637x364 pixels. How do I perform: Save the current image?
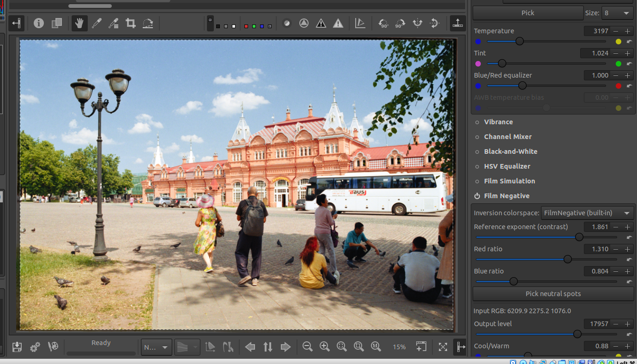(x=17, y=347)
